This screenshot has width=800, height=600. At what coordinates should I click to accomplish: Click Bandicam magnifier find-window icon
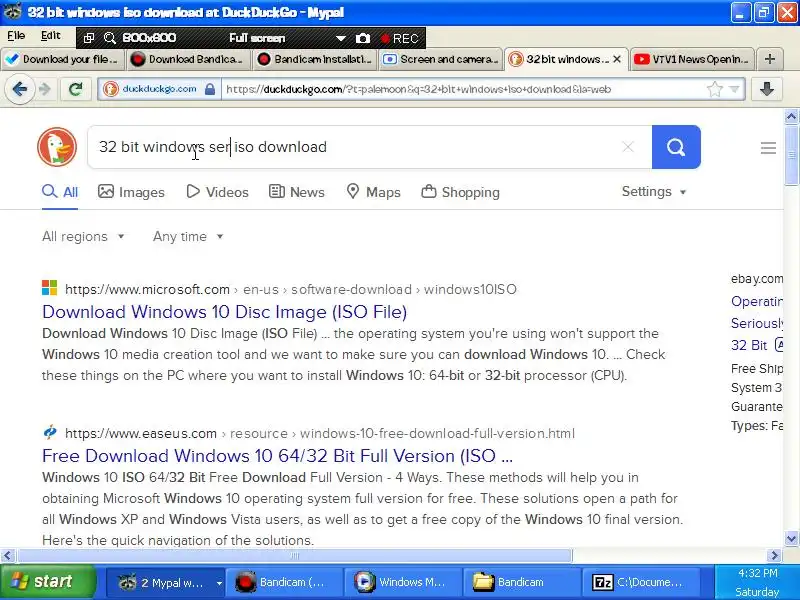[x=109, y=38]
